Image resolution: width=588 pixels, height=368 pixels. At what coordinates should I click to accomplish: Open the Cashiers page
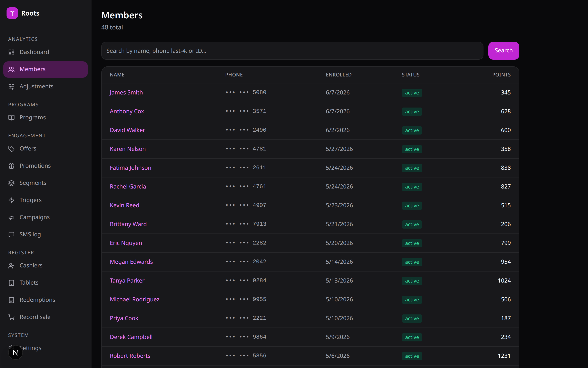(46, 266)
